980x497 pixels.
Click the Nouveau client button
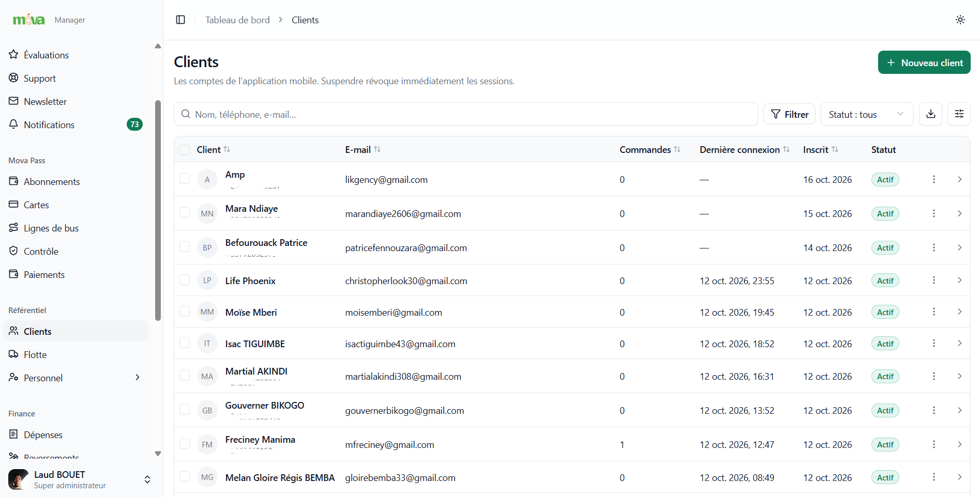coord(924,63)
